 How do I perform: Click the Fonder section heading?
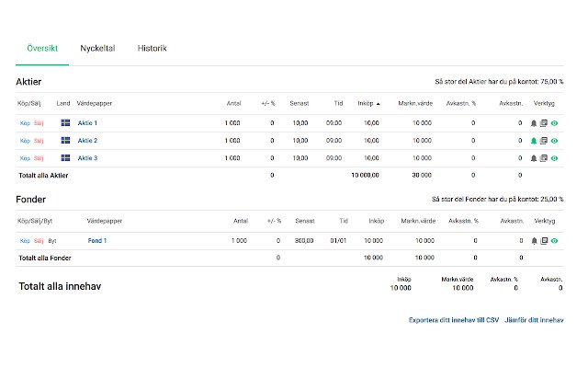coord(30,200)
